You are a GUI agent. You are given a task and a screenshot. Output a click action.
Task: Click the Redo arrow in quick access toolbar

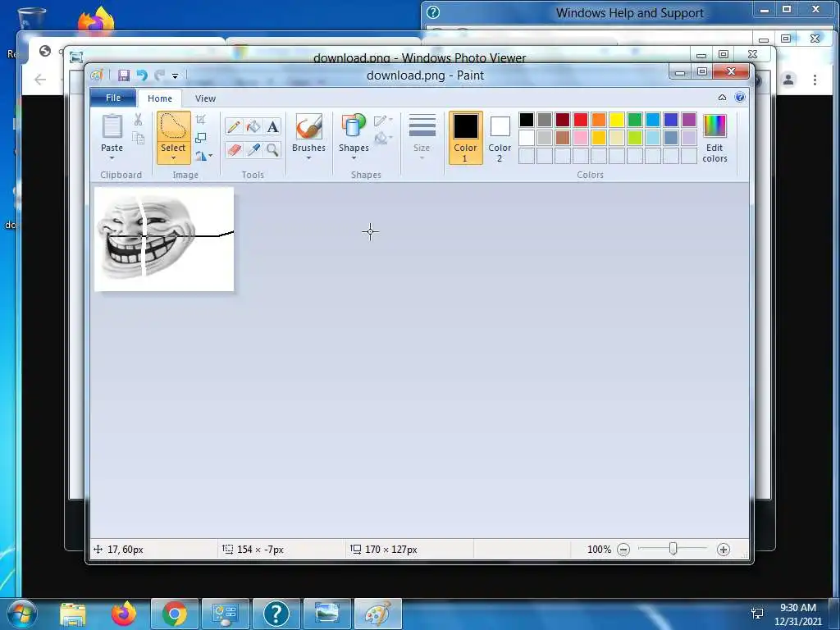(159, 75)
